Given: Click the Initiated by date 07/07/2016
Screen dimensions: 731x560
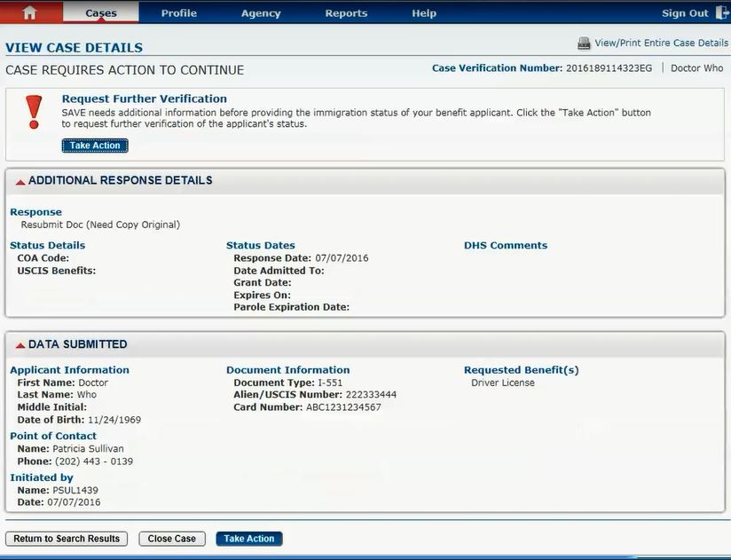Looking at the screenshot, I should pyautogui.click(x=74, y=502).
